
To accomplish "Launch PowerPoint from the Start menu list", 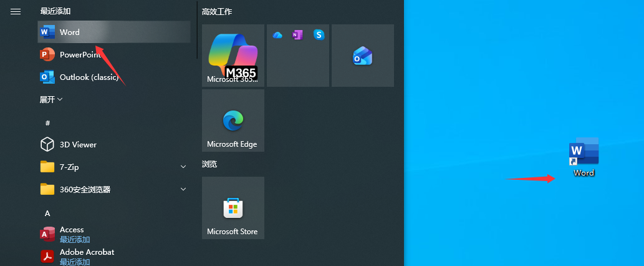I will coord(79,55).
